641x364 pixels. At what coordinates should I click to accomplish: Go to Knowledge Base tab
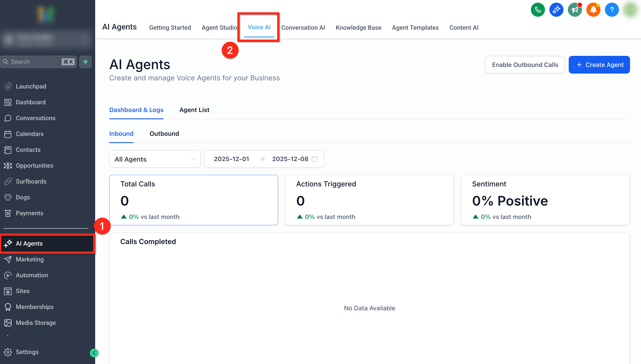[358, 28]
